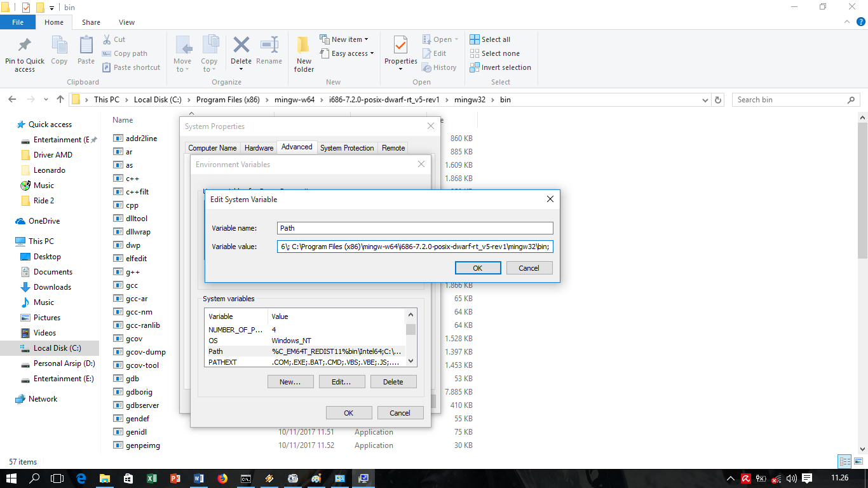The image size is (868, 488).
Task: Click the New button under System variables
Action: click(x=290, y=381)
